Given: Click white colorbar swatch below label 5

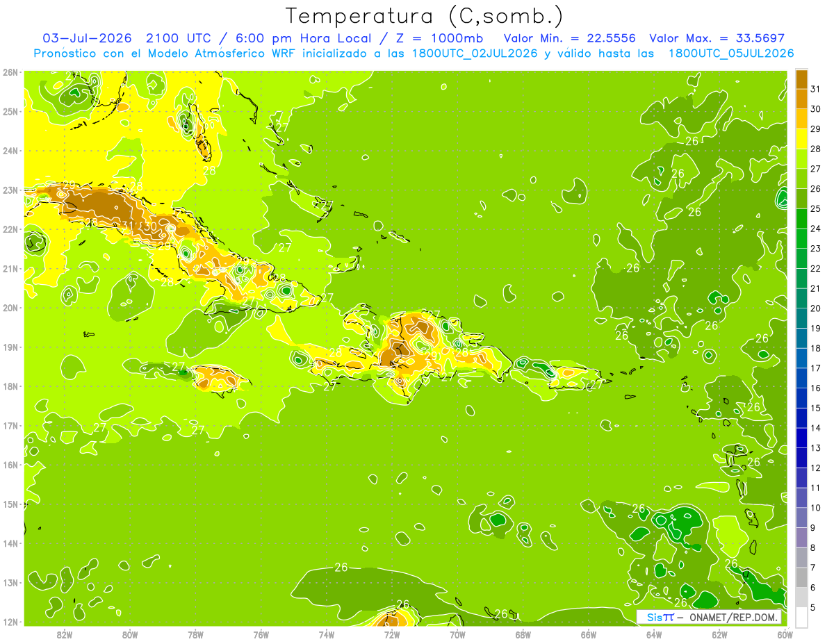Looking at the screenshot, I should [x=801, y=617].
